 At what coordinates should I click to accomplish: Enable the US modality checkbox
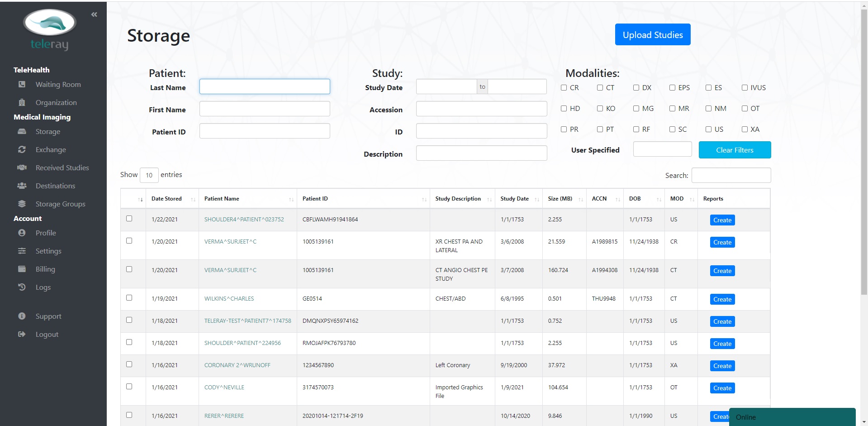point(708,129)
